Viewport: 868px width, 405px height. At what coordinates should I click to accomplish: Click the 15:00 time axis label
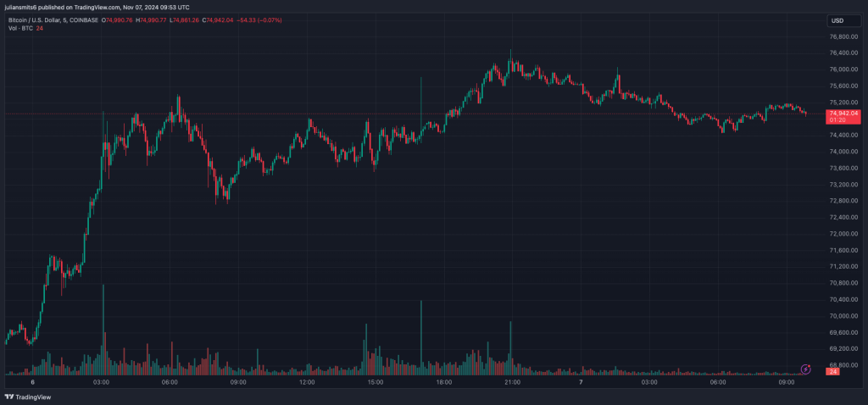(375, 382)
